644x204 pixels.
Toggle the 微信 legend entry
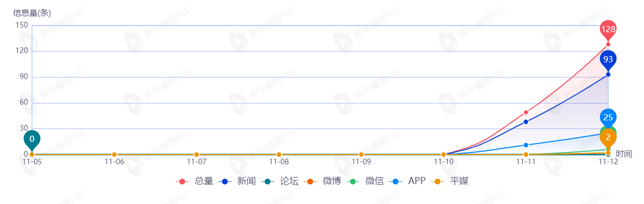point(365,181)
